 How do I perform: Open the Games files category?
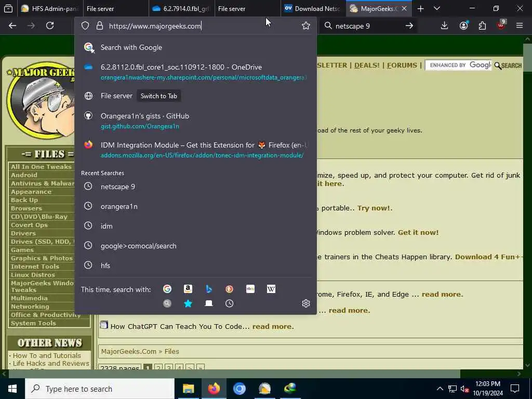click(22, 250)
